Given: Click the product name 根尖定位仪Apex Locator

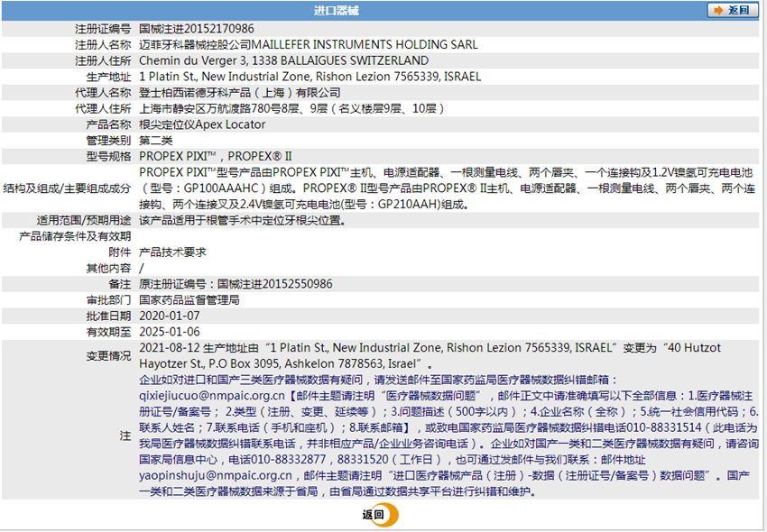Looking at the screenshot, I should tap(202, 124).
